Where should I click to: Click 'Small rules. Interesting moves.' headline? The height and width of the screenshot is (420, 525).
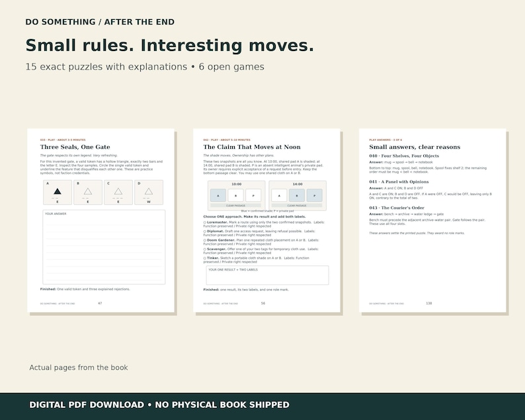[x=170, y=46]
